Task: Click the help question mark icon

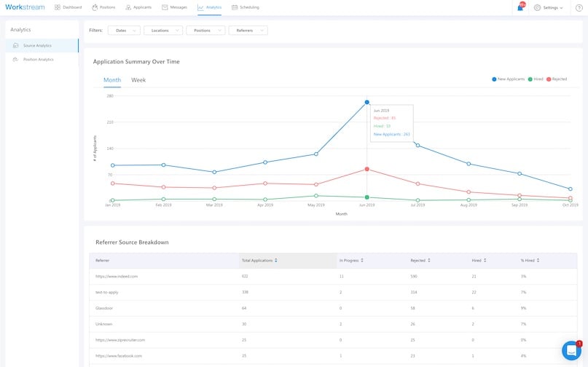Action: [x=579, y=7]
